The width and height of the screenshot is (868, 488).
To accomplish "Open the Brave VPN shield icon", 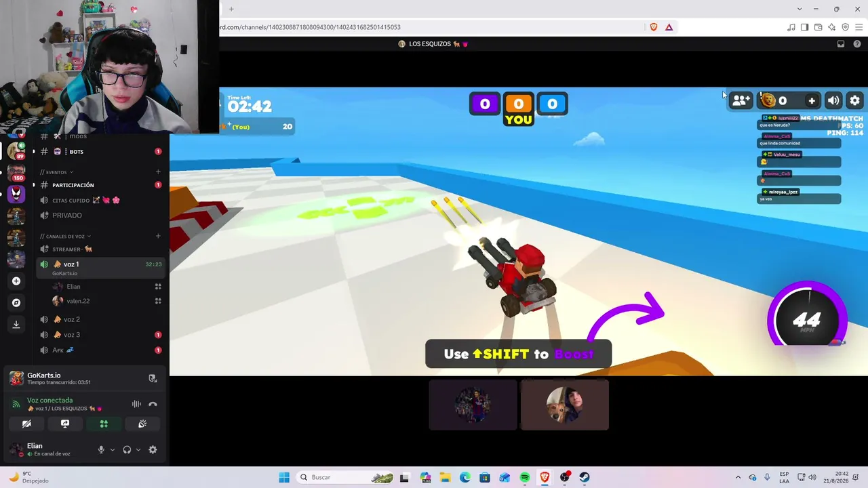I will (845, 27).
